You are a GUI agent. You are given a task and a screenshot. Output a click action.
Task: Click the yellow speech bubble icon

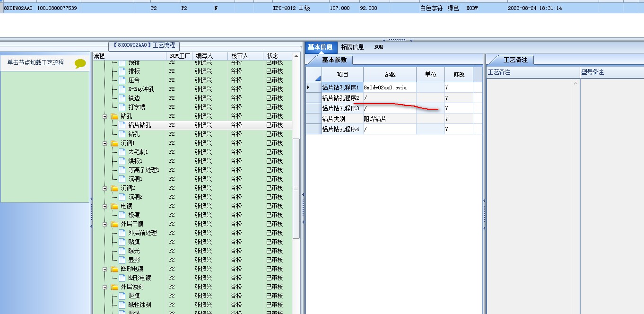[80, 63]
